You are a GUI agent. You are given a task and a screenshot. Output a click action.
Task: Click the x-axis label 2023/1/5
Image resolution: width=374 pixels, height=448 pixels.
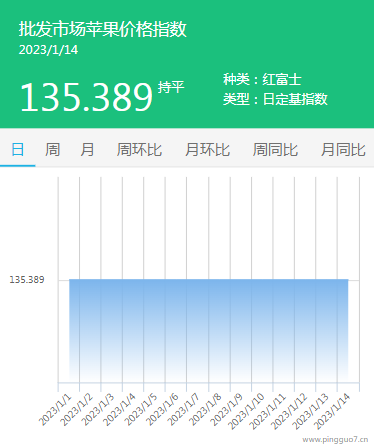point(140,409)
